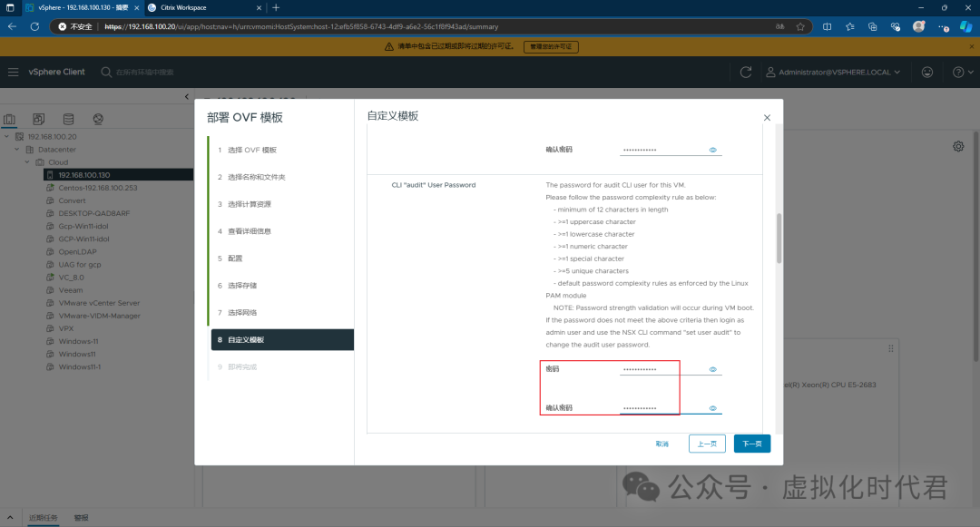
Task: Select VC_8.0 VM in the tree
Action: [x=71, y=278]
